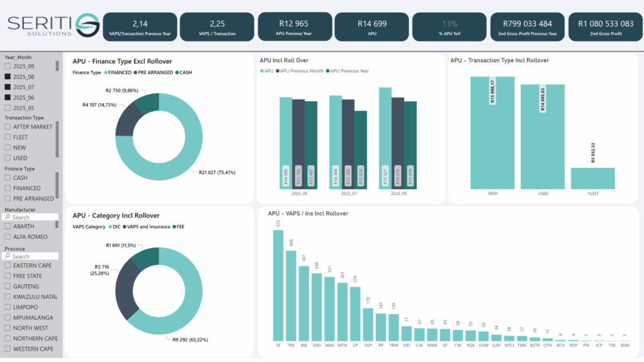This screenshot has width=644, height=362.
Task: Click FEE legend marker in Category chart
Action: [175, 227]
